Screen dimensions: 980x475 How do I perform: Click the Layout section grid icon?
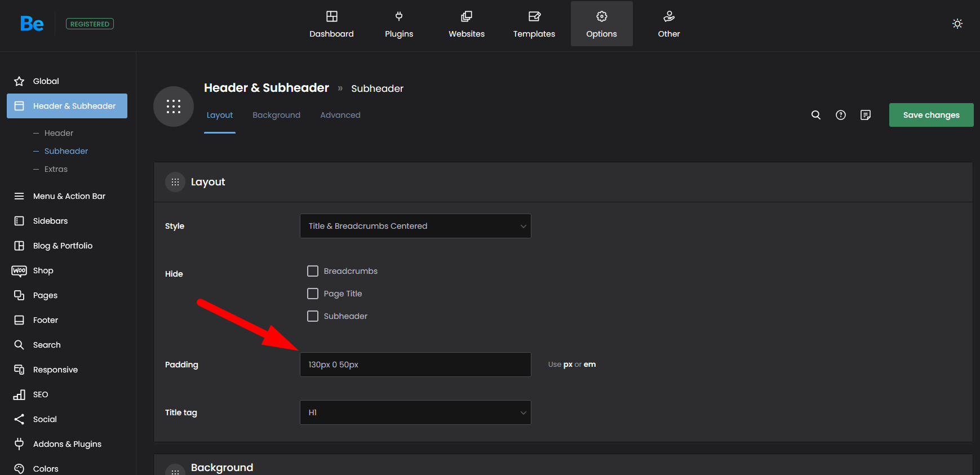(175, 182)
